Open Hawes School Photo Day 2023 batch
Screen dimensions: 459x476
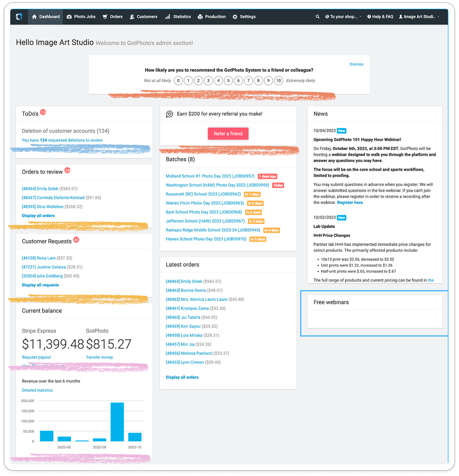(x=206, y=239)
